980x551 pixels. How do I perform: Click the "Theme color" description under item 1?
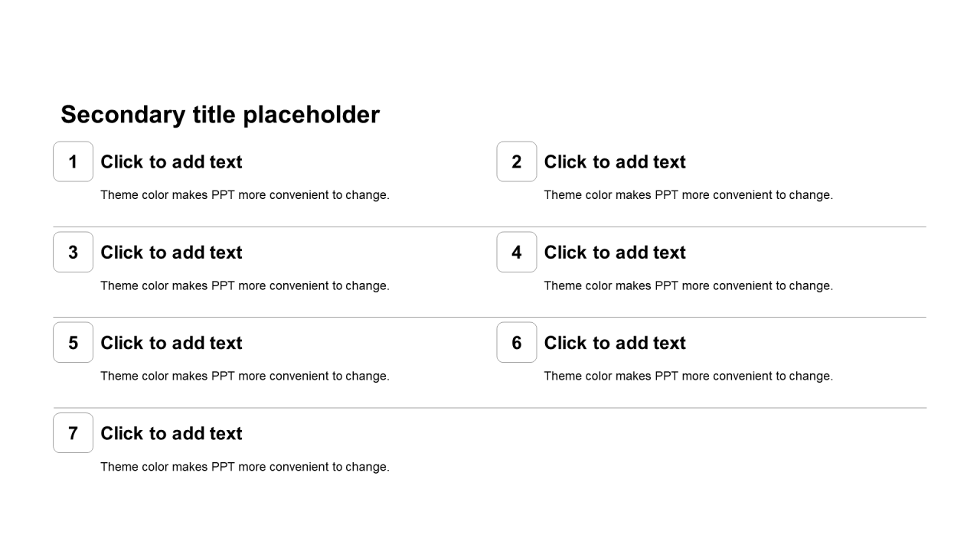(245, 195)
